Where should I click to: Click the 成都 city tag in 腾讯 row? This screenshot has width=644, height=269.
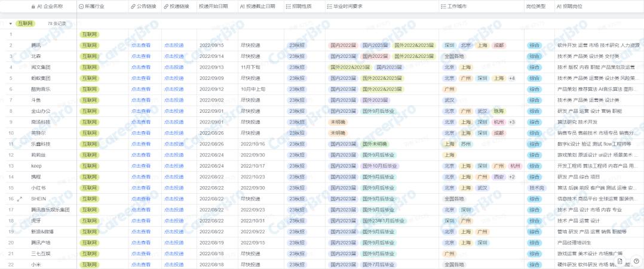click(499, 45)
